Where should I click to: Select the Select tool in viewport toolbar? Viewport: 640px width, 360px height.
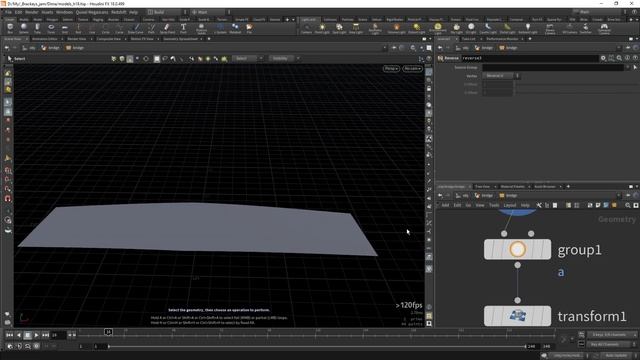click(17, 59)
